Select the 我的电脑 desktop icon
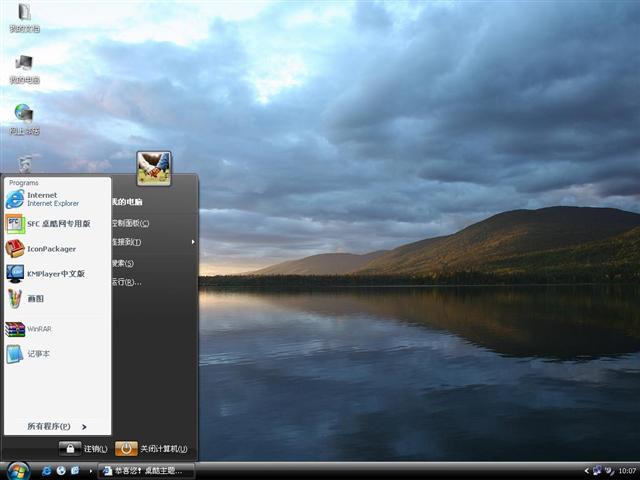The image size is (640, 480). [x=24, y=69]
